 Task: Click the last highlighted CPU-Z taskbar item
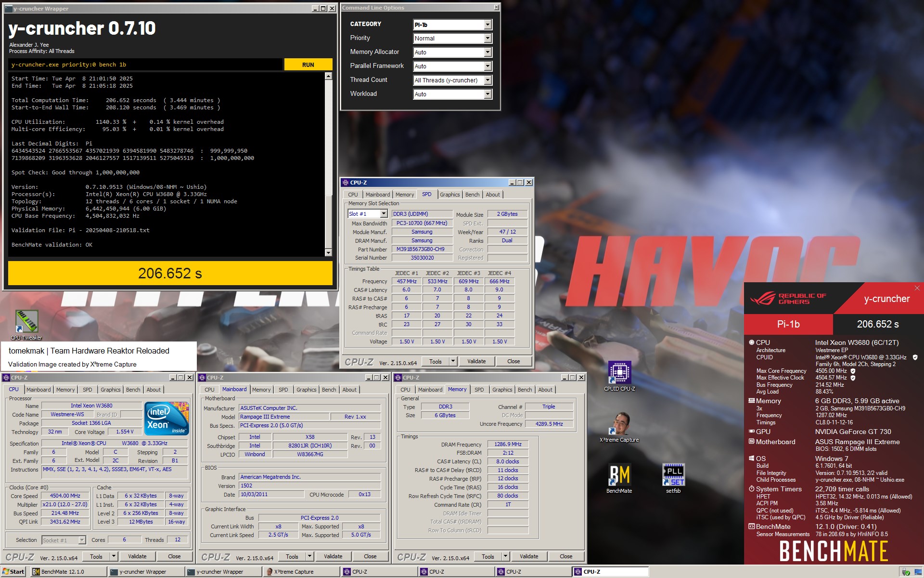click(x=610, y=572)
